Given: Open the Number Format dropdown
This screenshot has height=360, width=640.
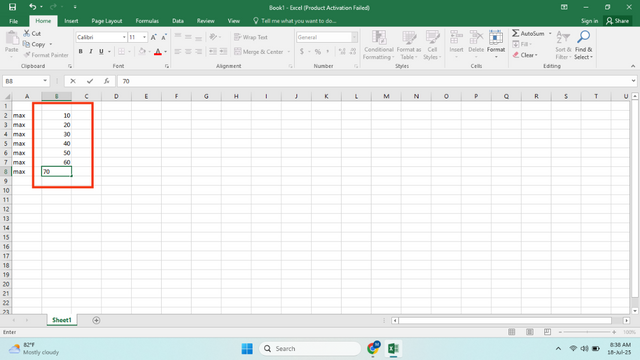Looking at the screenshot, I should 354,37.
